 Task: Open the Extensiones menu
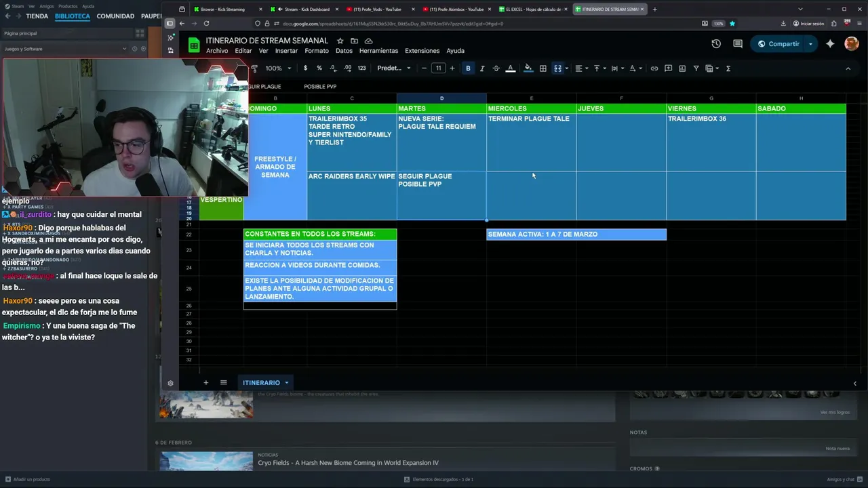coord(422,51)
